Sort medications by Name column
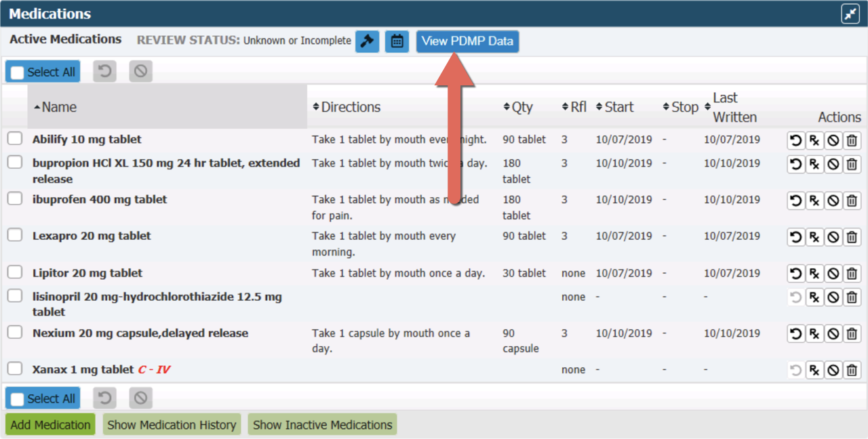Screen dimensions: 868x439 point(59,107)
